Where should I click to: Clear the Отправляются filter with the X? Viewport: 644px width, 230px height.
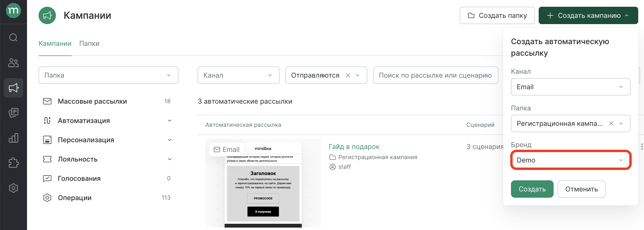348,75
